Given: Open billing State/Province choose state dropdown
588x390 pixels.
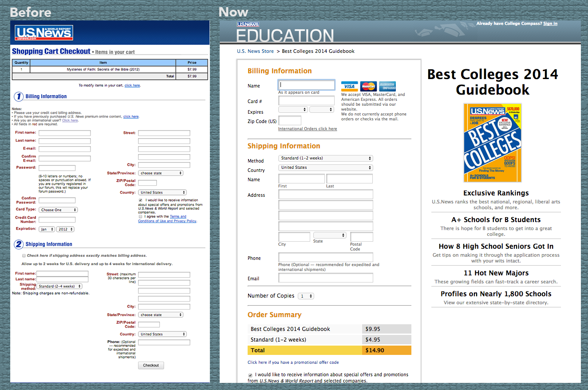Looking at the screenshot, I should pos(161,173).
